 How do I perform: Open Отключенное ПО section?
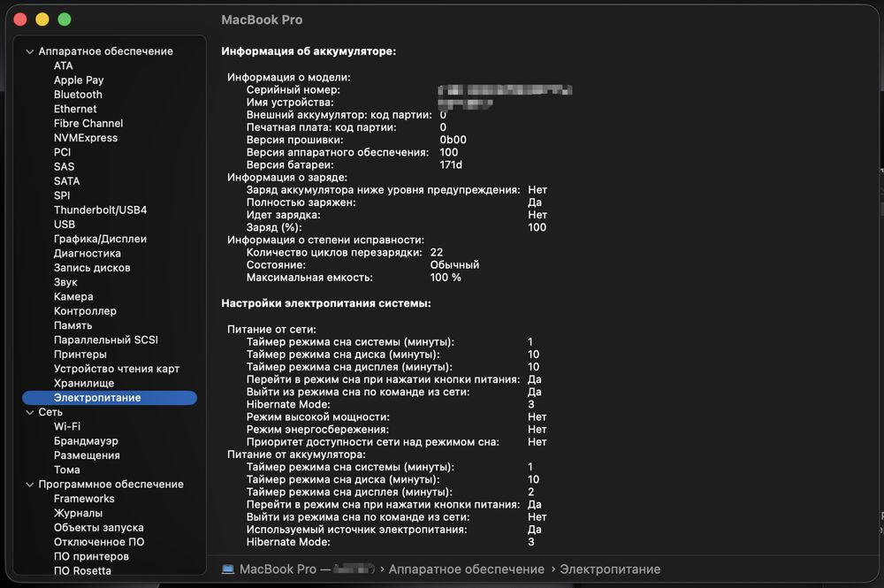(x=99, y=542)
